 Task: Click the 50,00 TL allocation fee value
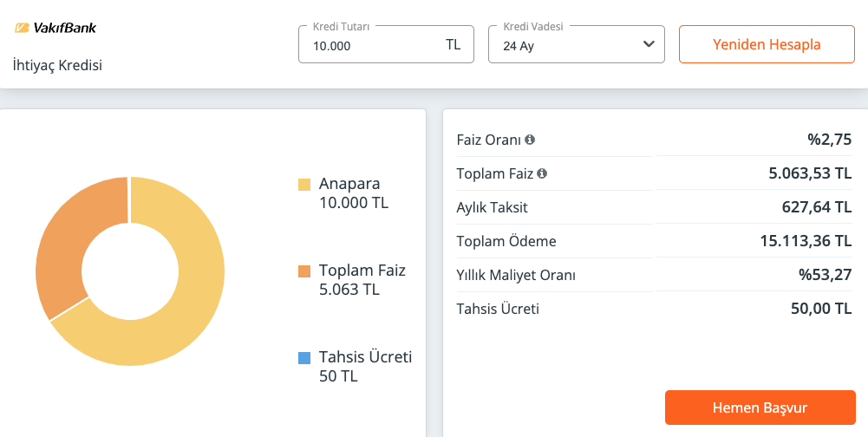pos(821,309)
